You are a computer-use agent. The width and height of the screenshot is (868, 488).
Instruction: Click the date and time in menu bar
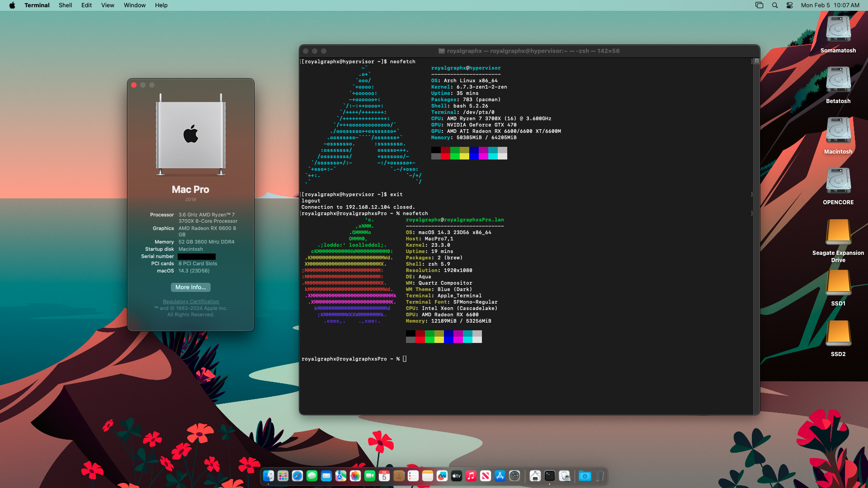point(830,5)
